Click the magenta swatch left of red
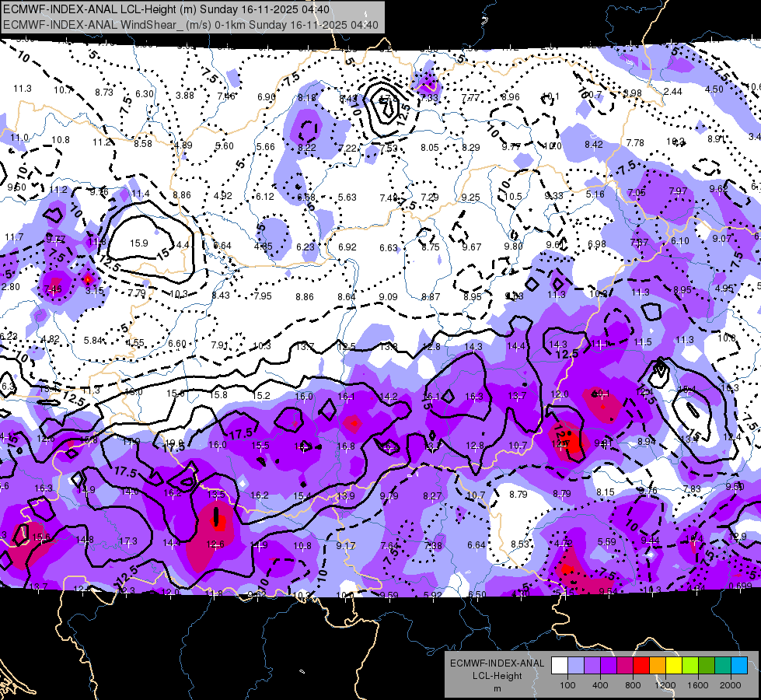The height and width of the screenshot is (700, 761). pyautogui.click(x=625, y=665)
